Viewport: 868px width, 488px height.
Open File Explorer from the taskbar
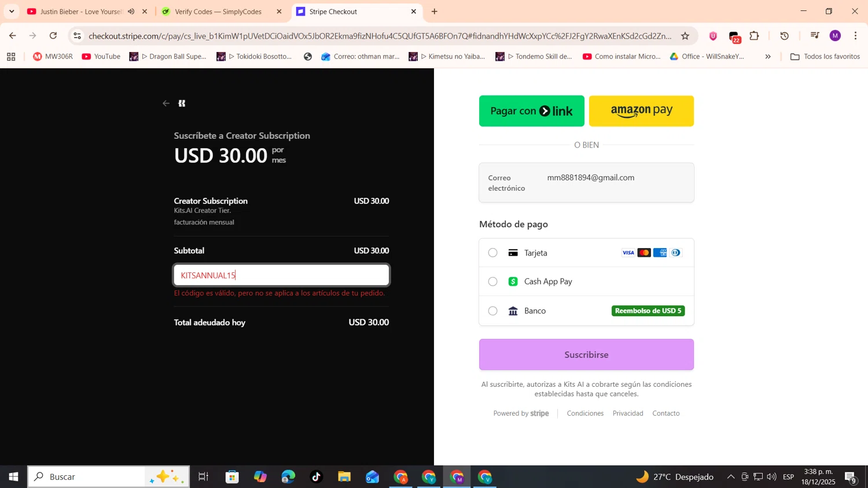[x=344, y=477]
